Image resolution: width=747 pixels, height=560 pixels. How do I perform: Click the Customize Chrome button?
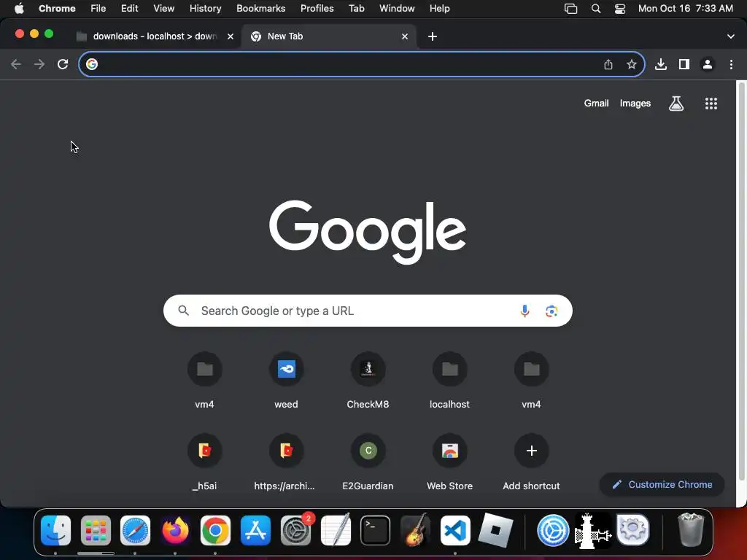662,484
